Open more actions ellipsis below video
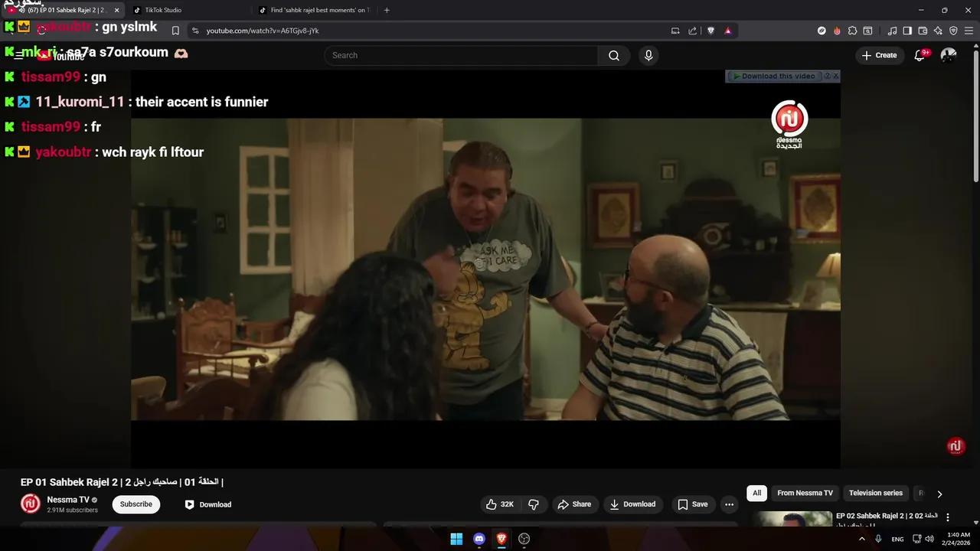 729,504
